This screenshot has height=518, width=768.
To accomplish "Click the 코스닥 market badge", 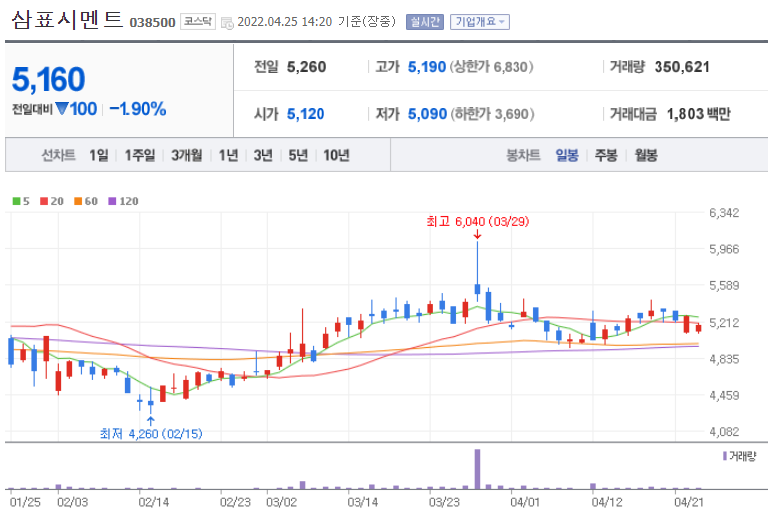I will [198, 22].
